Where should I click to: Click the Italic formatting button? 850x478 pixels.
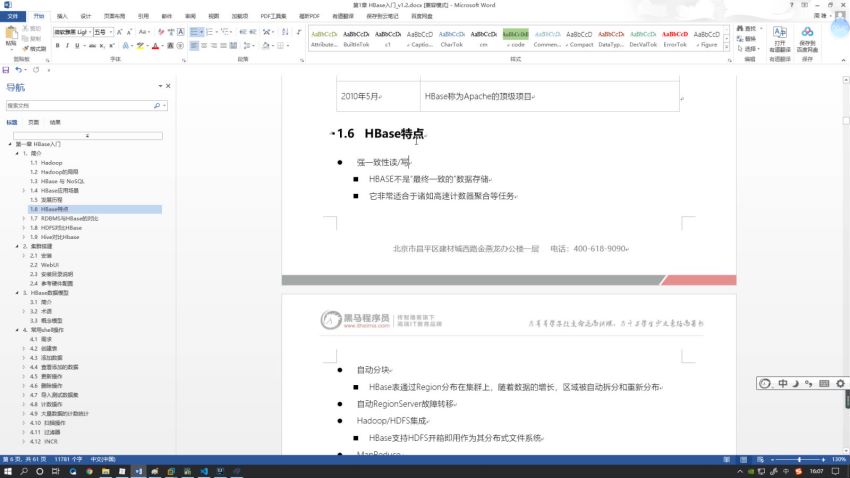[x=69, y=45]
